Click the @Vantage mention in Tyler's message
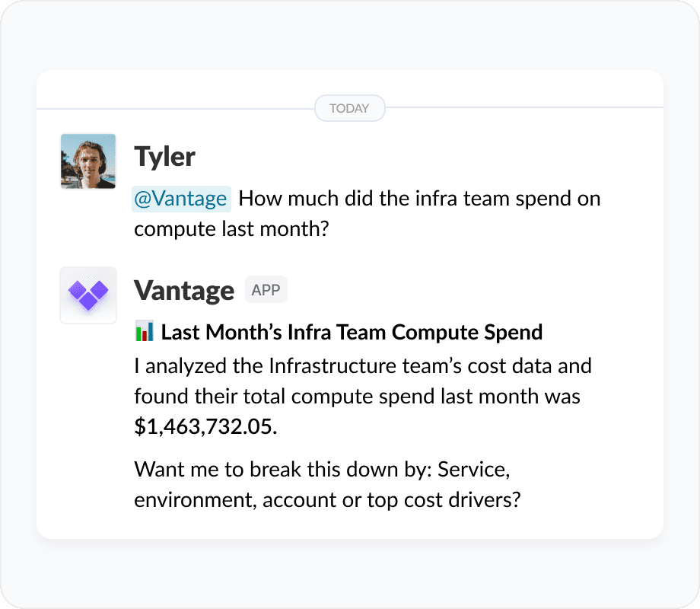Viewport: 700px width, 609px height. (181, 199)
